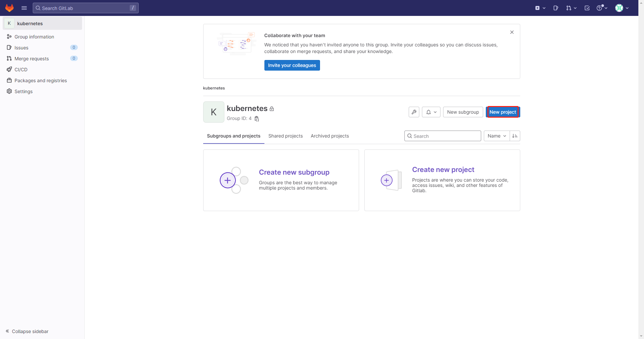This screenshot has width=644, height=339.
Task: Select Subgroups and projects tab
Action: point(234,136)
